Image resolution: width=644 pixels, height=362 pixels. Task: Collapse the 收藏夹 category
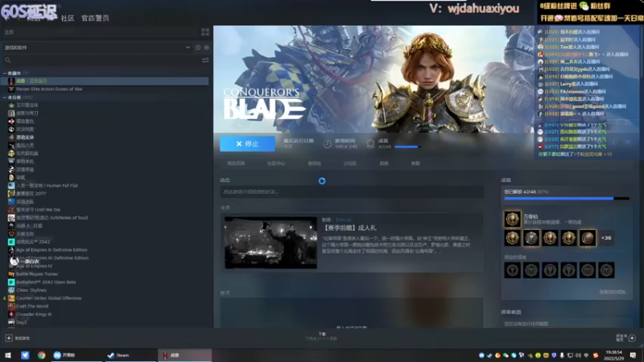(5, 73)
